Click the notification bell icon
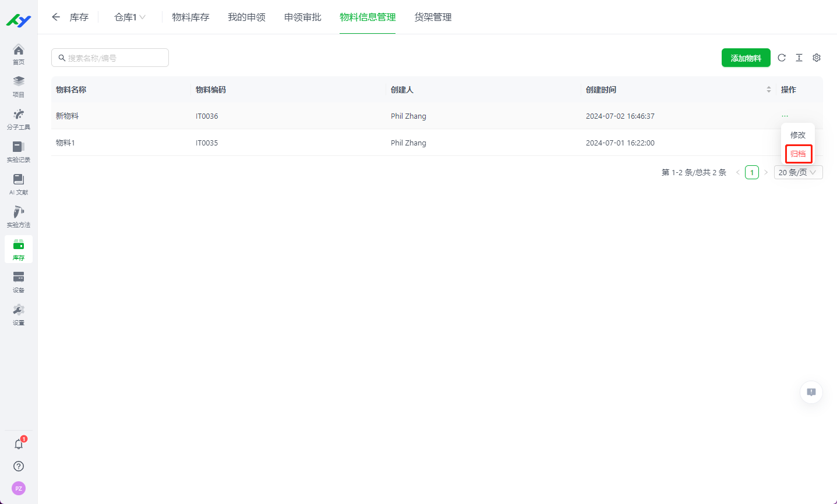Image resolution: width=837 pixels, height=504 pixels. 19,444
